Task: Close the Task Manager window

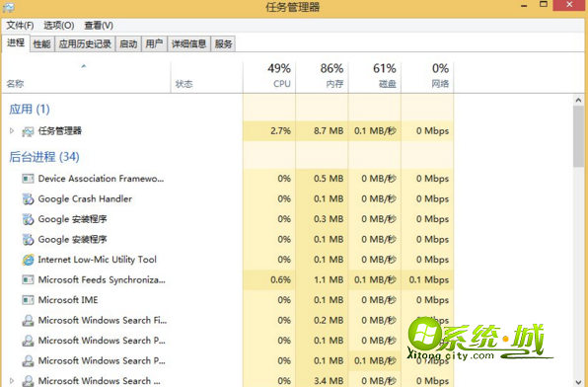Action: (x=569, y=5)
